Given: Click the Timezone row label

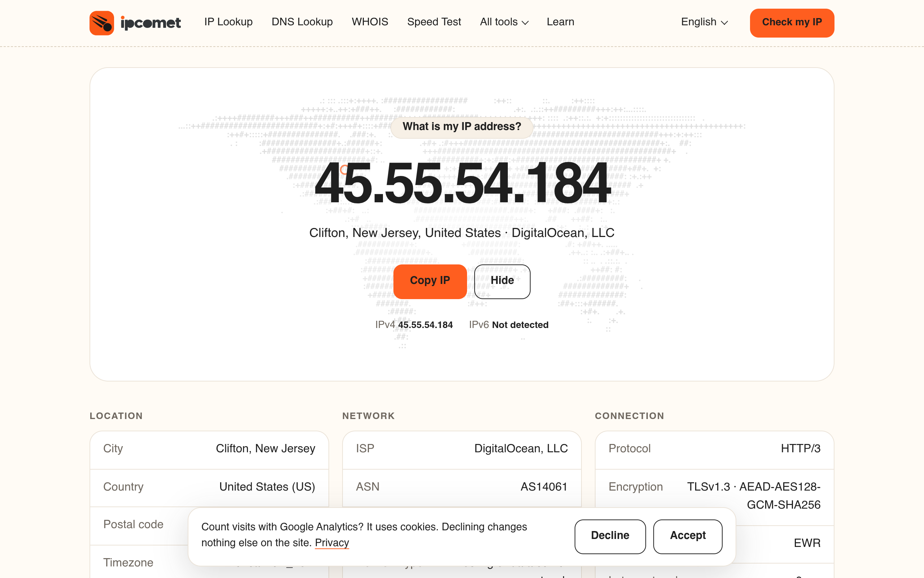Looking at the screenshot, I should coord(128,563).
